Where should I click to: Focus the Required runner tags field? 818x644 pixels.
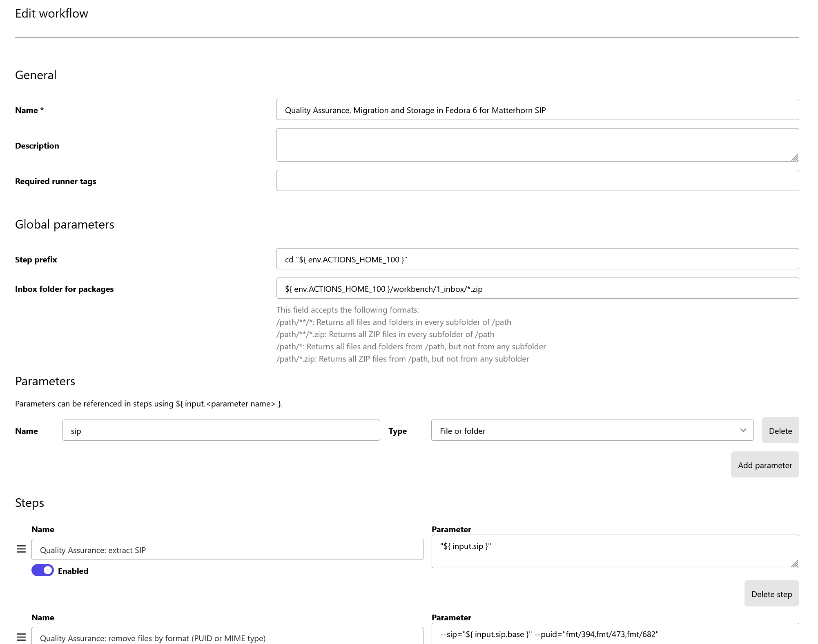tap(537, 180)
